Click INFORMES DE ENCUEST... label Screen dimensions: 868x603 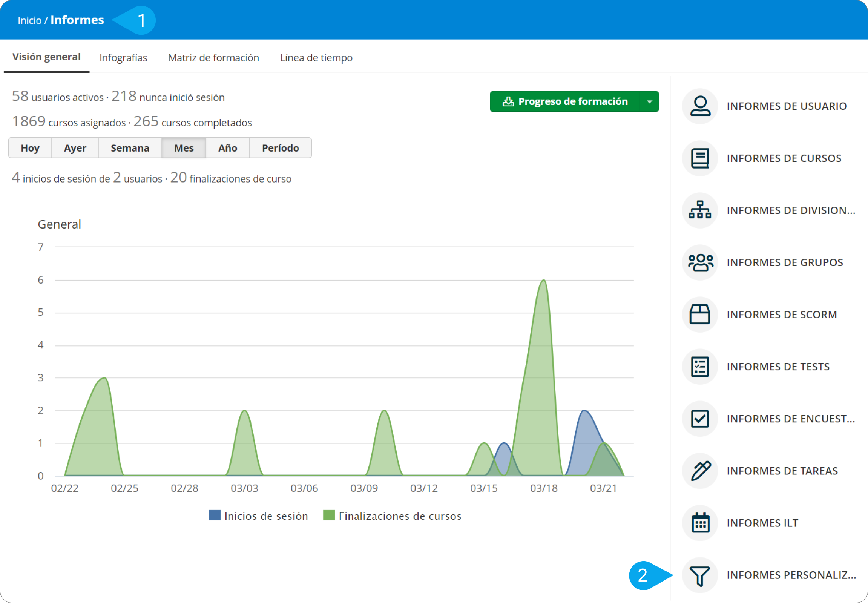click(791, 419)
